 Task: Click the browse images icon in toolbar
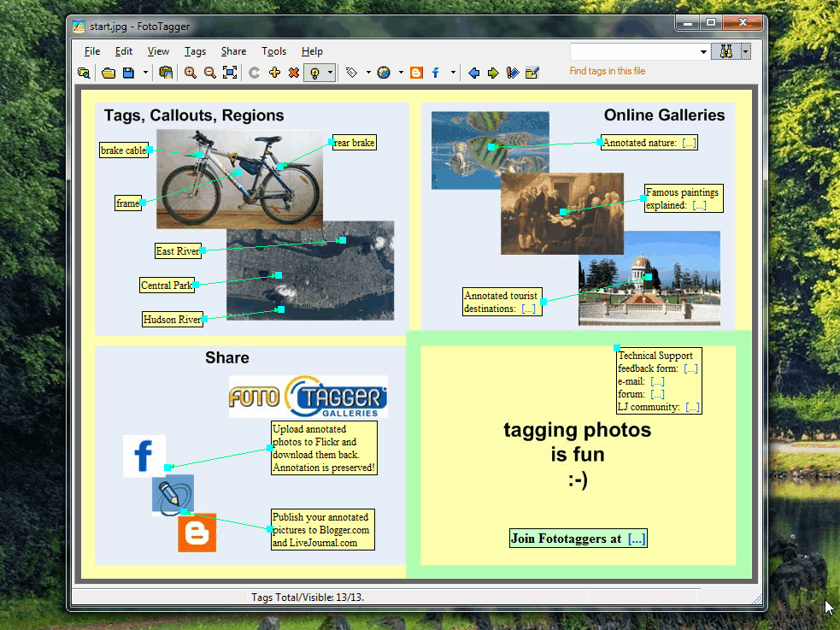pos(84,73)
